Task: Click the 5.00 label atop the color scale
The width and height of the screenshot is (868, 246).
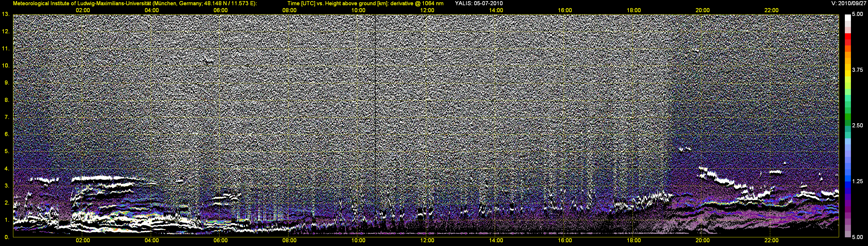Action: [x=858, y=14]
